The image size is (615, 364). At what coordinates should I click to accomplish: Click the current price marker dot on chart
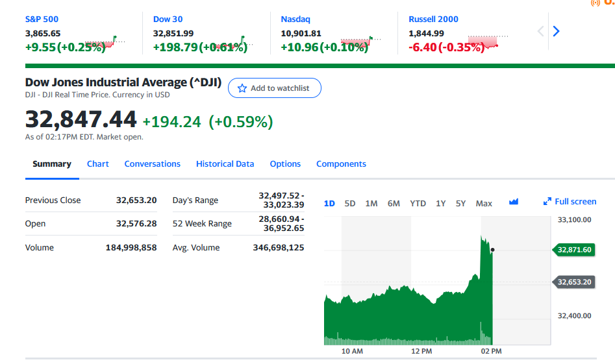point(493,250)
